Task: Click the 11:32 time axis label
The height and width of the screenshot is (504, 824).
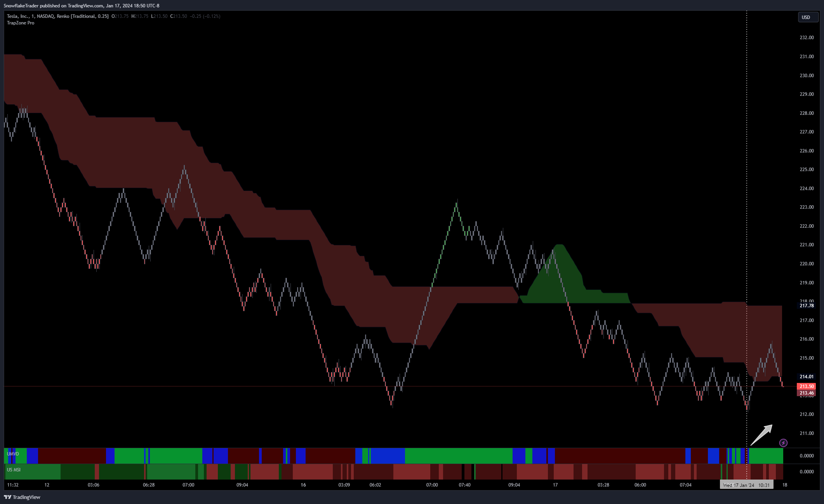Action: point(13,485)
